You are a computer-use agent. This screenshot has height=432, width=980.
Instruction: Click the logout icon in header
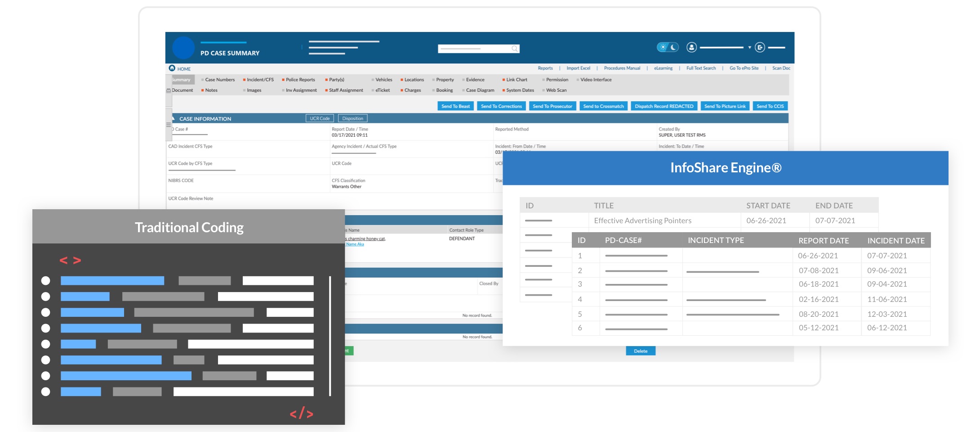760,47
